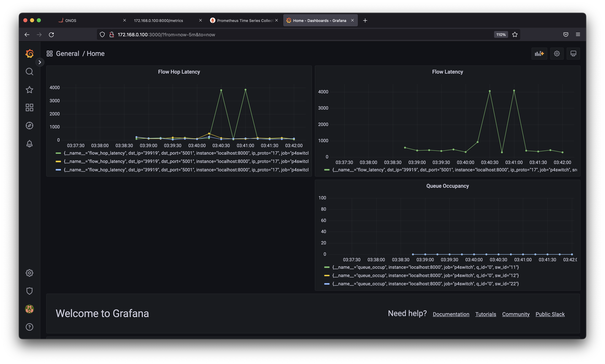Open the Public Slack link

[550, 314]
